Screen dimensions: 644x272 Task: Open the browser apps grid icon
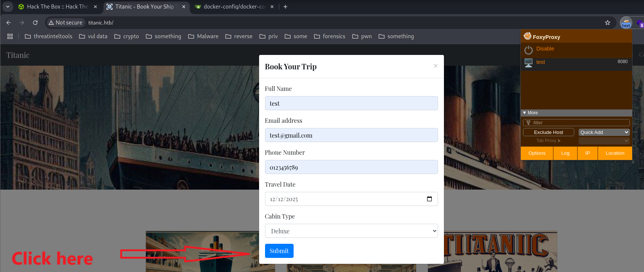click(10, 36)
